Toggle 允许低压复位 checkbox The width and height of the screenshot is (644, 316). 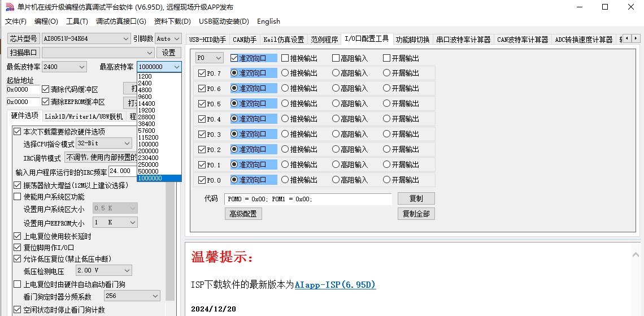click(18, 259)
